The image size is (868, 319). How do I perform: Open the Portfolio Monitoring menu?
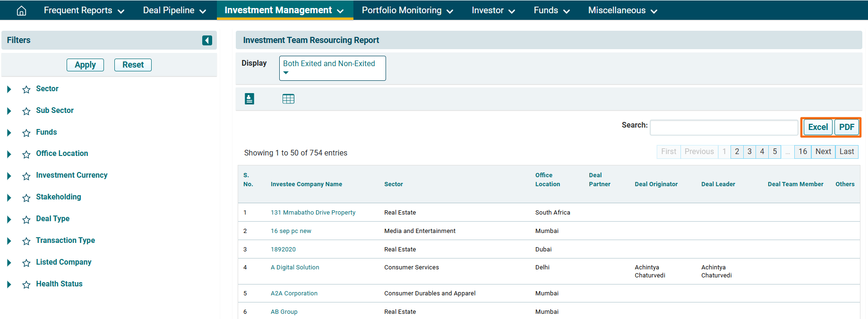click(407, 10)
